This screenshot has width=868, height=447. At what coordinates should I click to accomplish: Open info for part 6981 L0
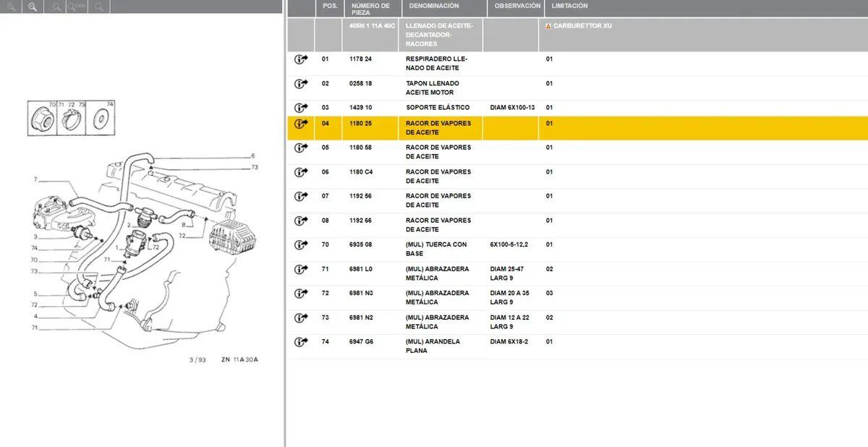pyautogui.click(x=301, y=269)
